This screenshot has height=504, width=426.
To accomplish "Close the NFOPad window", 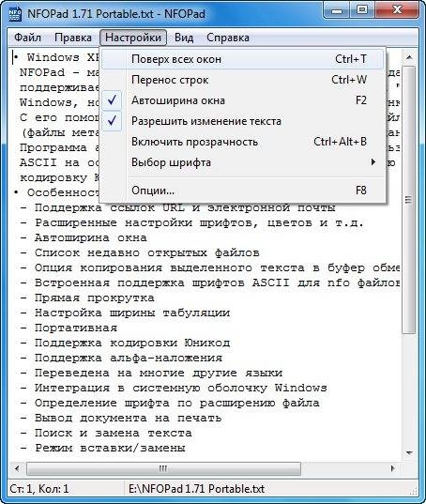I will pos(397,11).
